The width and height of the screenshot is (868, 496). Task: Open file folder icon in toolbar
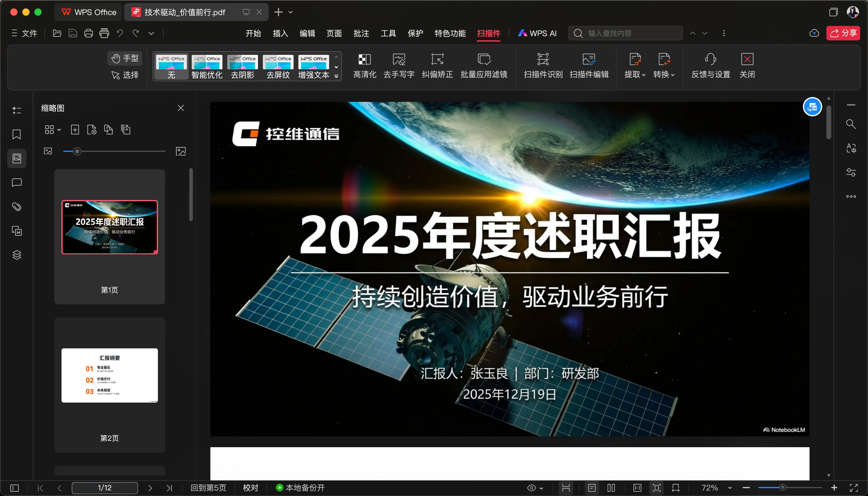57,33
